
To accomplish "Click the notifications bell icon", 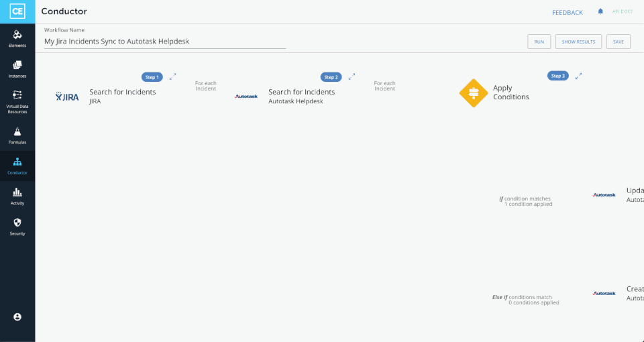I will pyautogui.click(x=600, y=11).
